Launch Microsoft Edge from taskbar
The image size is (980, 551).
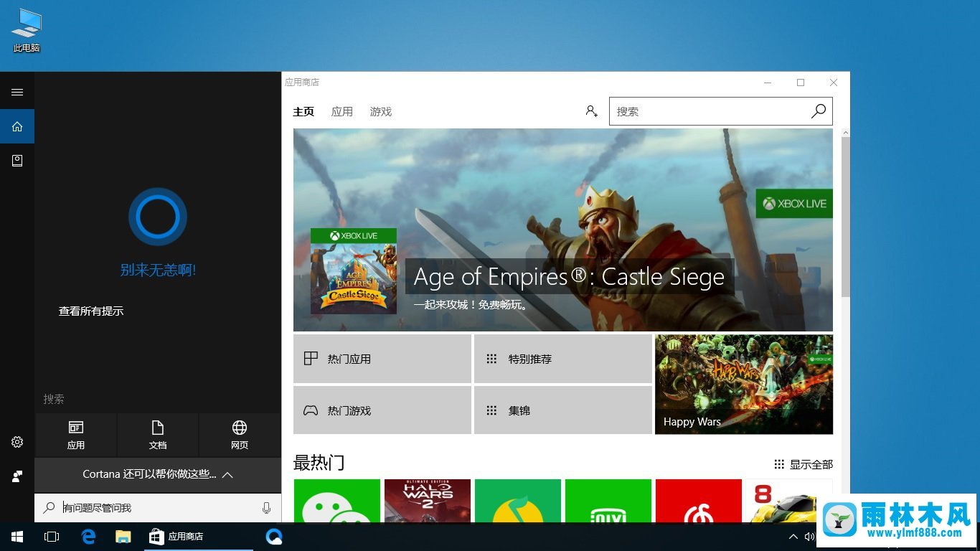(89, 537)
